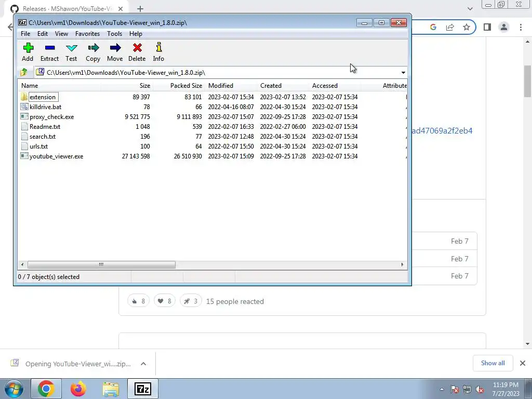Viewport: 532px width, 399px height.
Task: Sort by the Packed Size column
Action: (179, 86)
